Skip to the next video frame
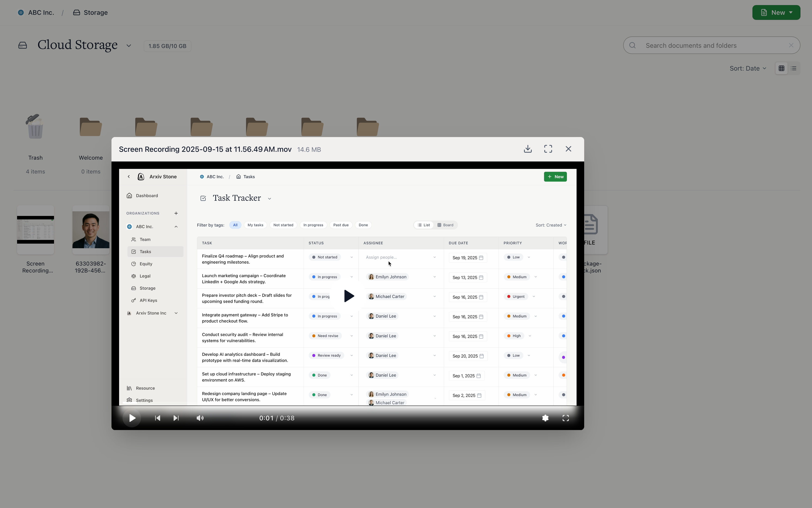The image size is (812, 508). pyautogui.click(x=176, y=418)
